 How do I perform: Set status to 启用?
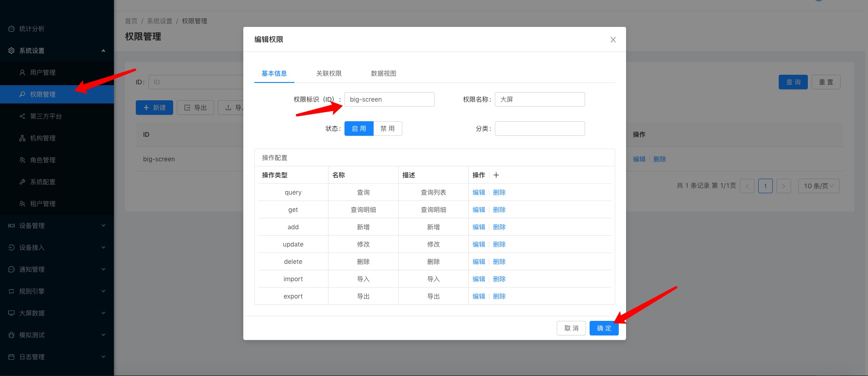tap(359, 129)
